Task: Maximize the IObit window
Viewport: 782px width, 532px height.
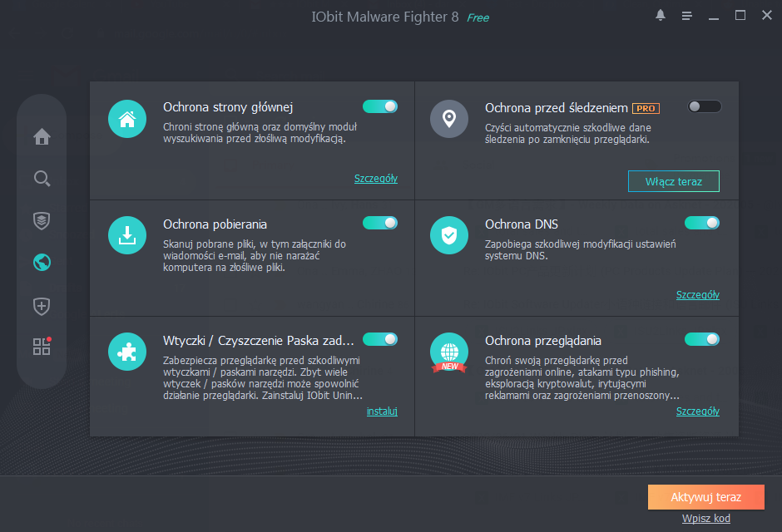Action: pos(740,16)
